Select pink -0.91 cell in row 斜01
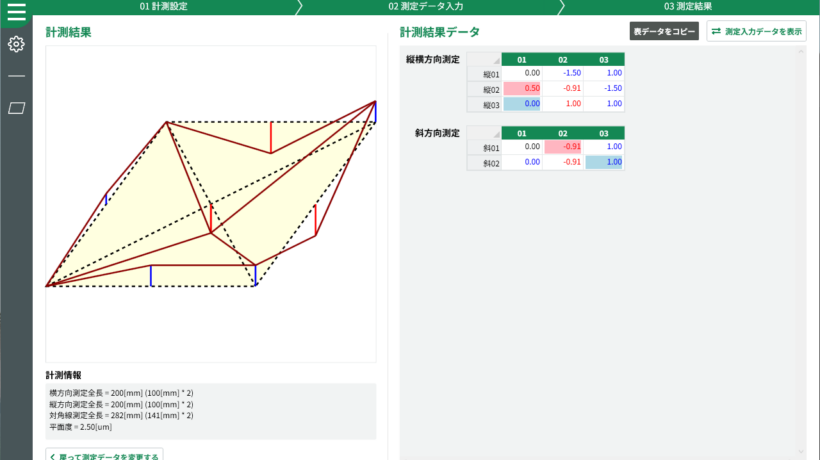820x460 pixels. pyautogui.click(x=563, y=146)
